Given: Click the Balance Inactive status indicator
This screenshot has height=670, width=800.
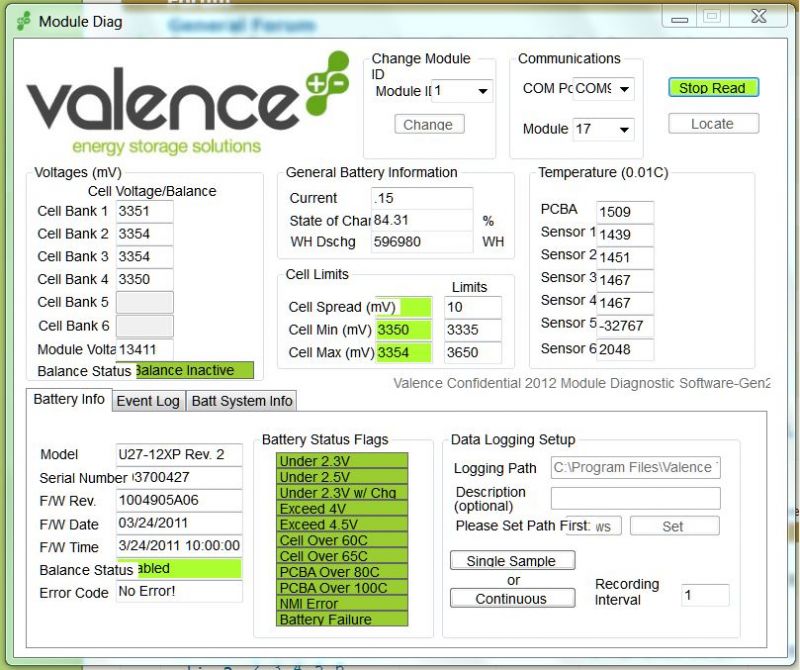Looking at the screenshot, I should pyautogui.click(x=194, y=370).
